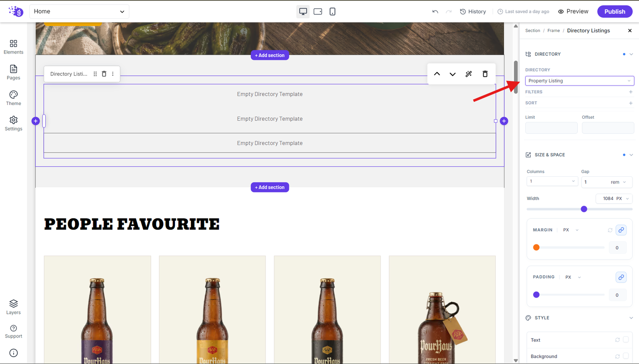Enable the Text style checkbox
This screenshot has width=639, height=364.
point(626,340)
